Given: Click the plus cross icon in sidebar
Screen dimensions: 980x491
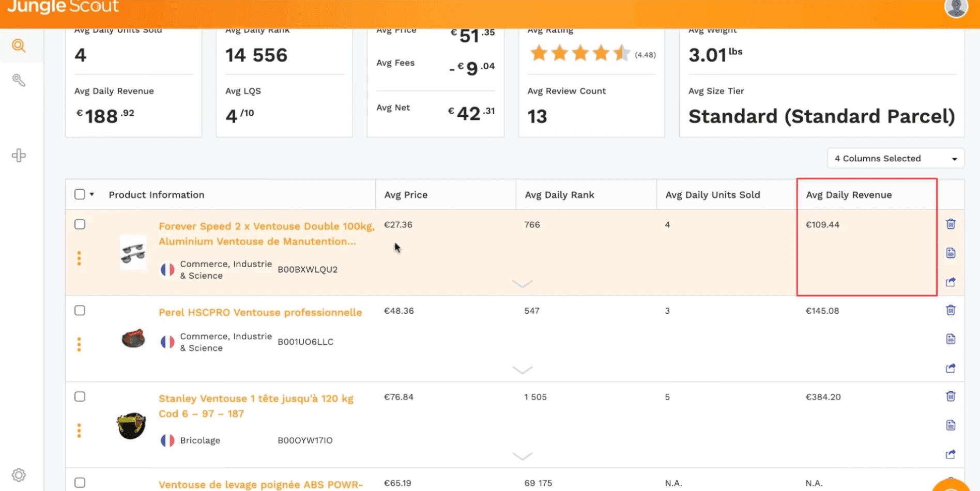Looking at the screenshot, I should tap(19, 156).
